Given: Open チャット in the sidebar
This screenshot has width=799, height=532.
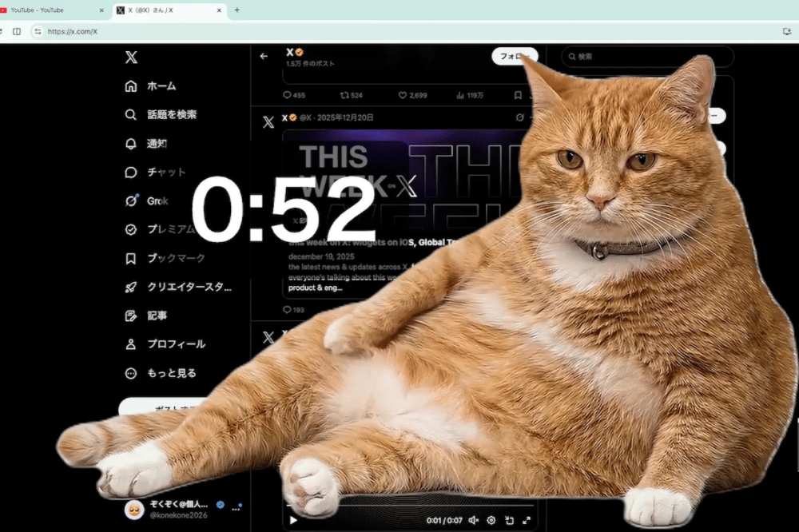Looking at the screenshot, I should pyautogui.click(x=155, y=173).
